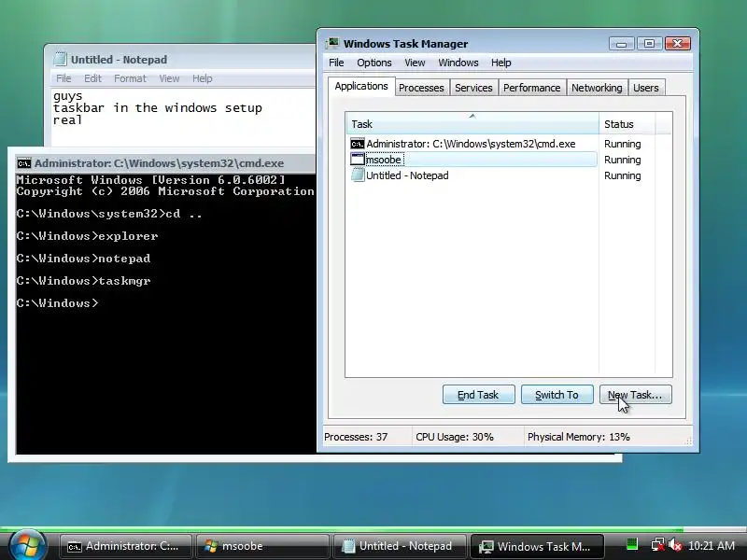Click the network disconnected tray icon
Screen dimensions: 747x560
click(658, 545)
